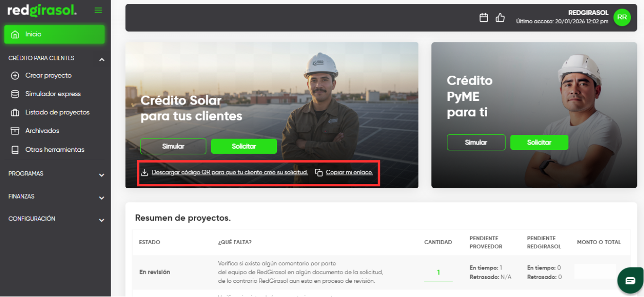Click the briefcase icon for Listado de proyectos
This screenshot has width=644, height=297.
point(15,113)
